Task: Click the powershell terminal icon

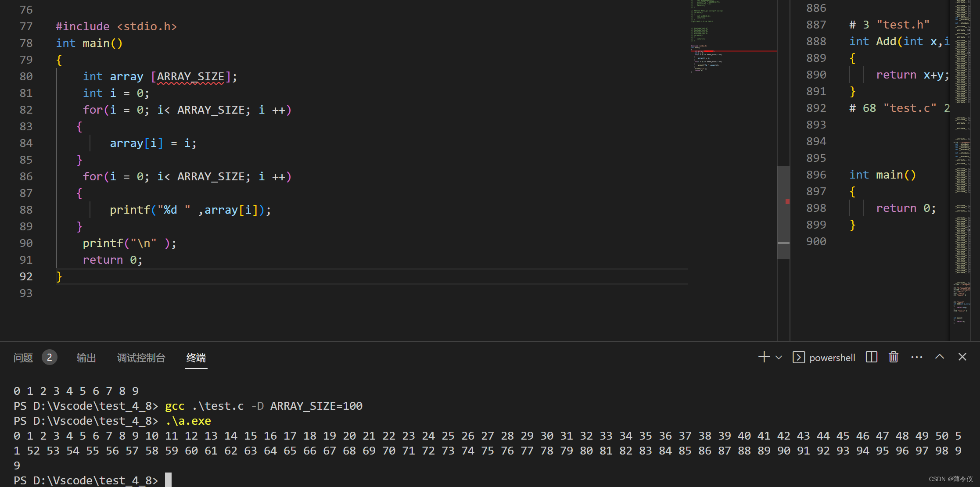Action: [x=799, y=358]
